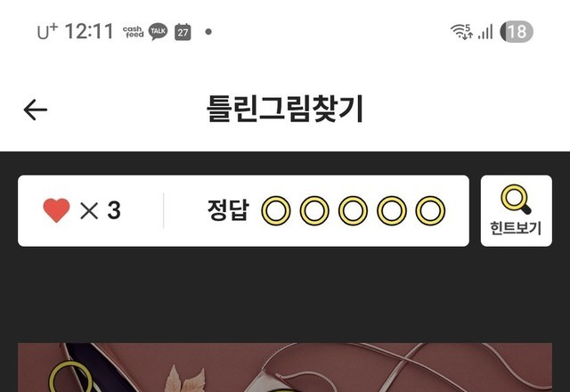Screen dimensions: 570x392
Task: Open the 힌트보기 hint magnifier button
Action: point(517,210)
